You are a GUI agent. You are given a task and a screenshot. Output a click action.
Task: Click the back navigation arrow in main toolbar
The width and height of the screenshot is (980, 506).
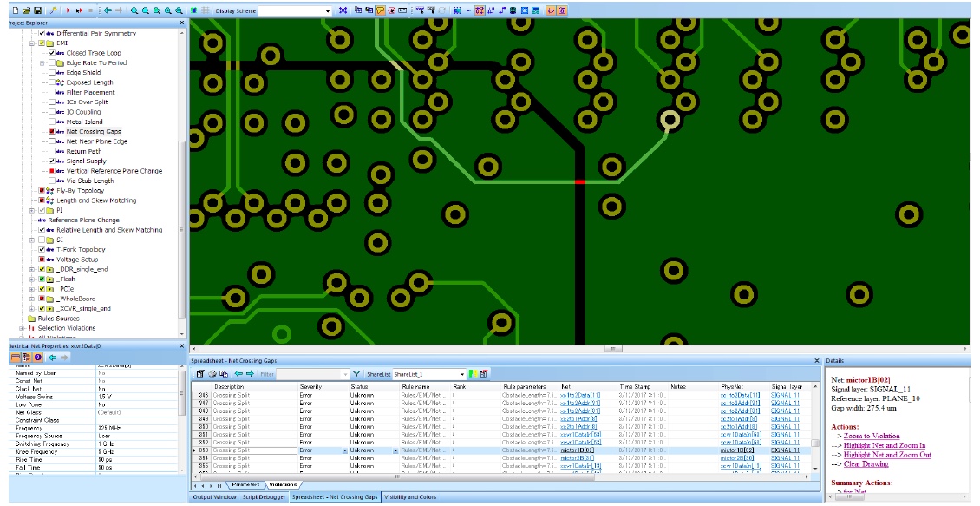click(x=108, y=10)
